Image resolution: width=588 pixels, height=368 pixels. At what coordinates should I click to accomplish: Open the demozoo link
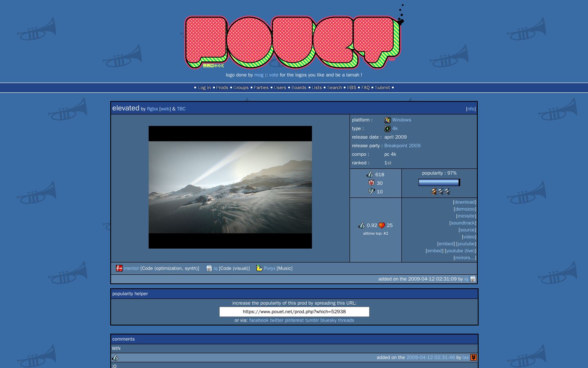click(465, 209)
